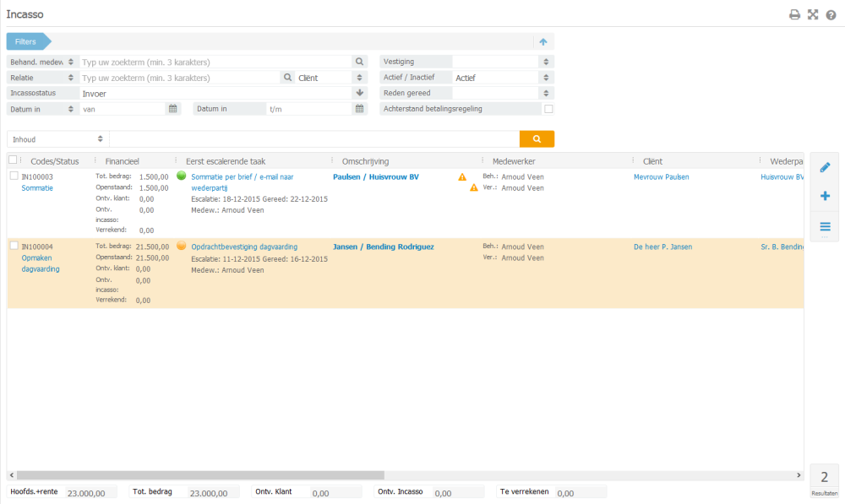Screen dimensions: 845x504
Task: Click the Datum in van field
Action: click(x=123, y=109)
